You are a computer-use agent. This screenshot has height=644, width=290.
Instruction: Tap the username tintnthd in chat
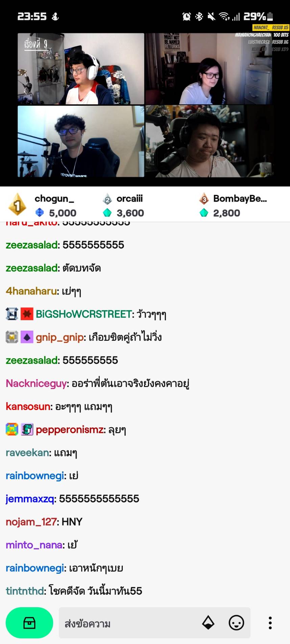[25, 591]
